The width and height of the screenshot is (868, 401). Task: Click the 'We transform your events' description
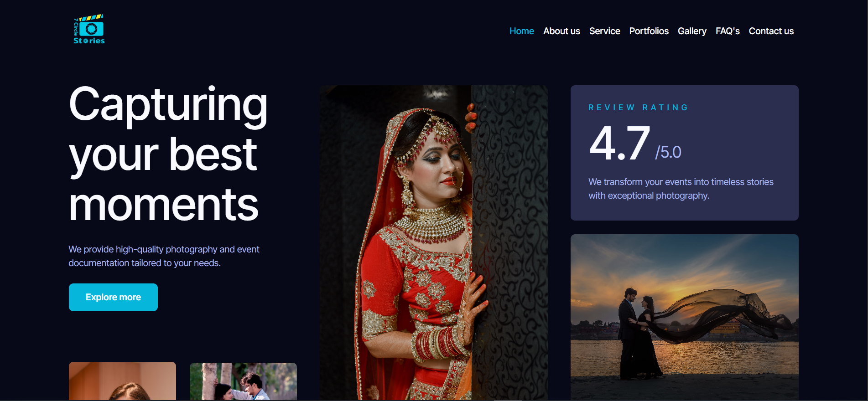(681, 189)
